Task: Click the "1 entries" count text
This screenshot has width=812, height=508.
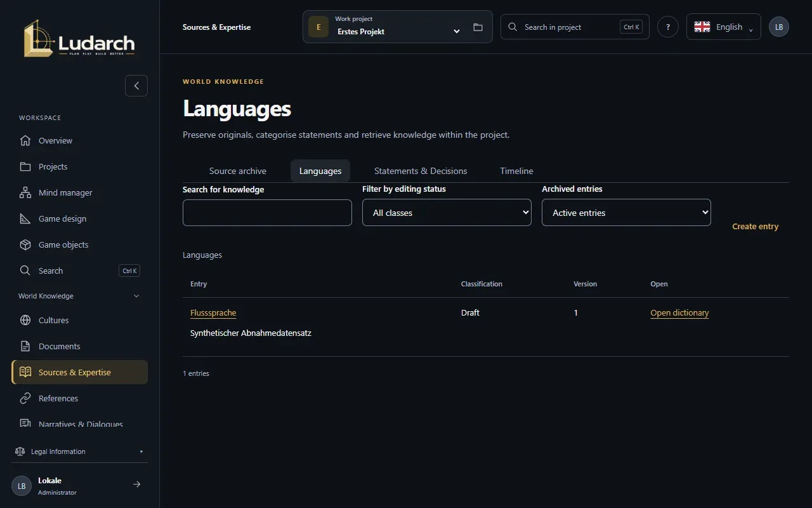Action: click(x=196, y=373)
